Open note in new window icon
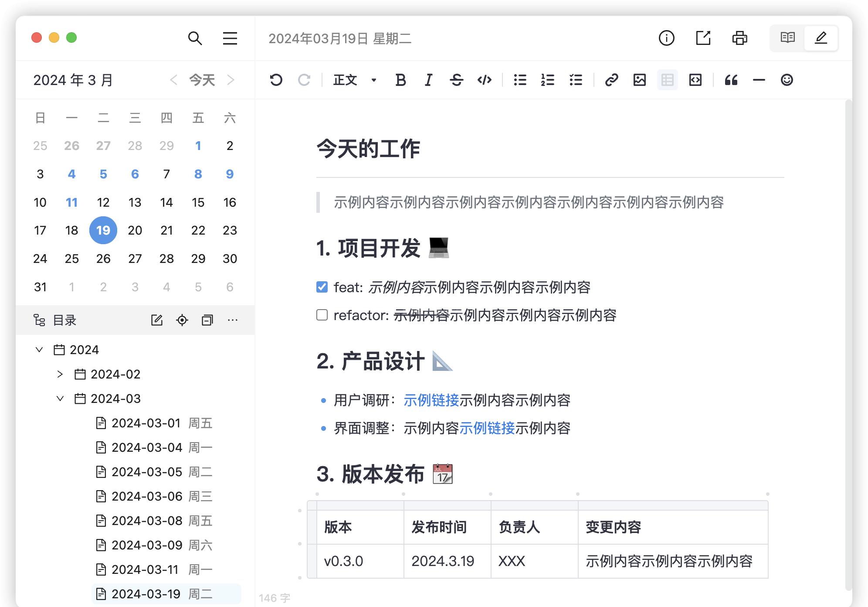Viewport: 868px width, 607px height. 703,38
